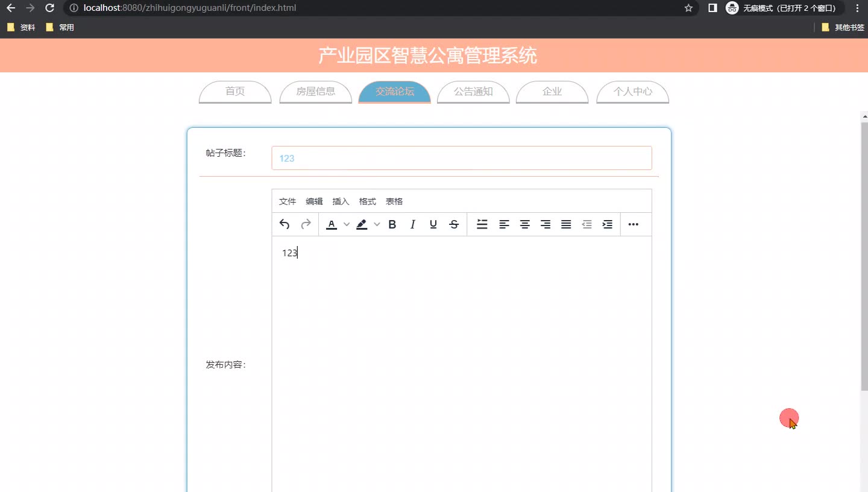Open the 个人中心 tab
This screenshot has height=492, width=868.
[x=633, y=92]
